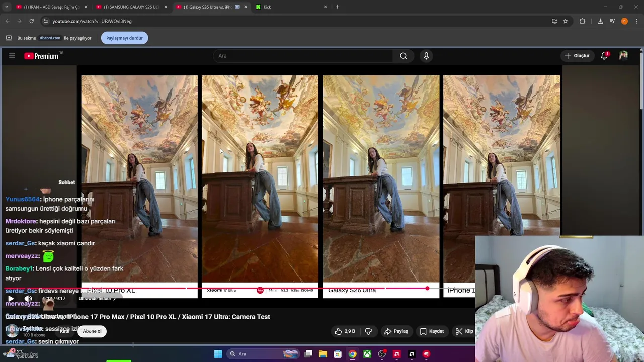Open Task View on the taskbar
The height and width of the screenshot is (362, 644).
(308, 354)
